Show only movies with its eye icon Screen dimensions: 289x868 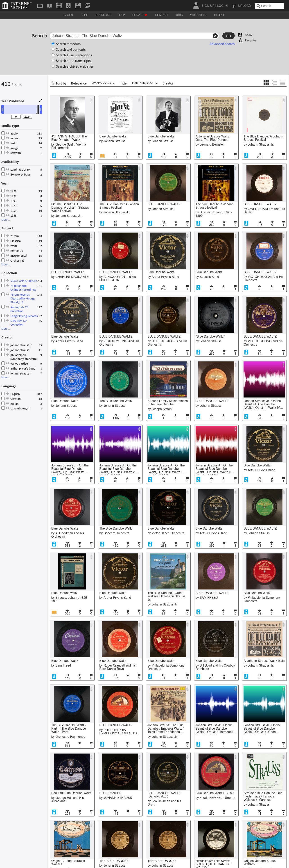pos(7,138)
